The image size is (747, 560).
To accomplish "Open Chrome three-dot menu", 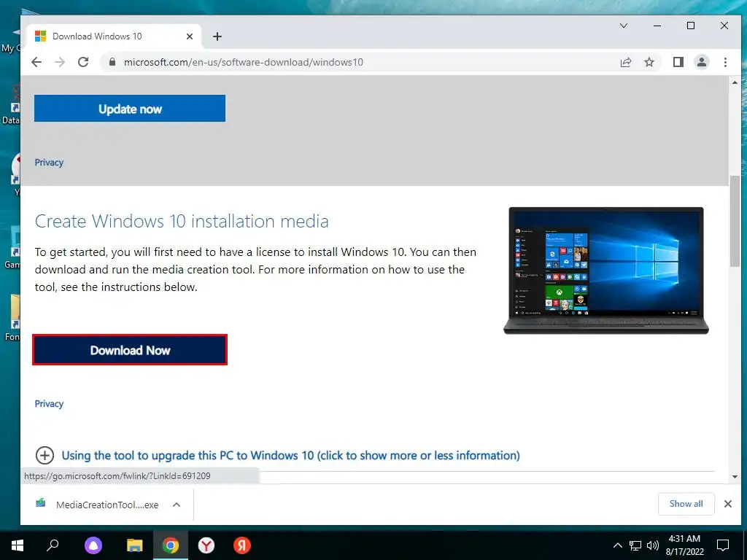I will [x=725, y=62].
